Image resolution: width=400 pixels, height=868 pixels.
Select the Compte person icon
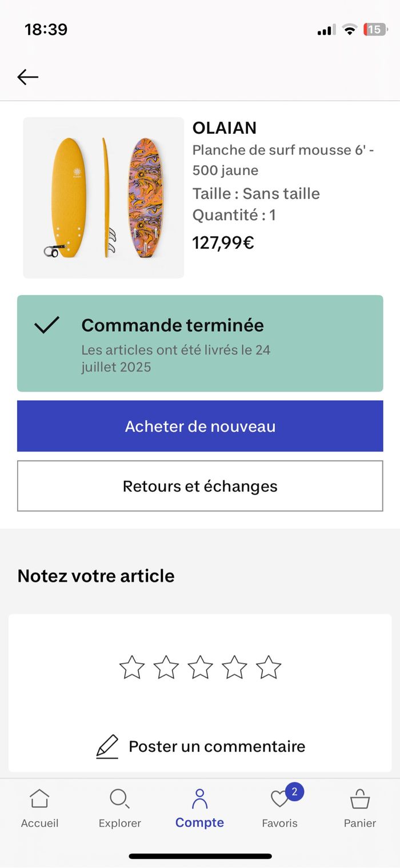(x=199, y=799)
